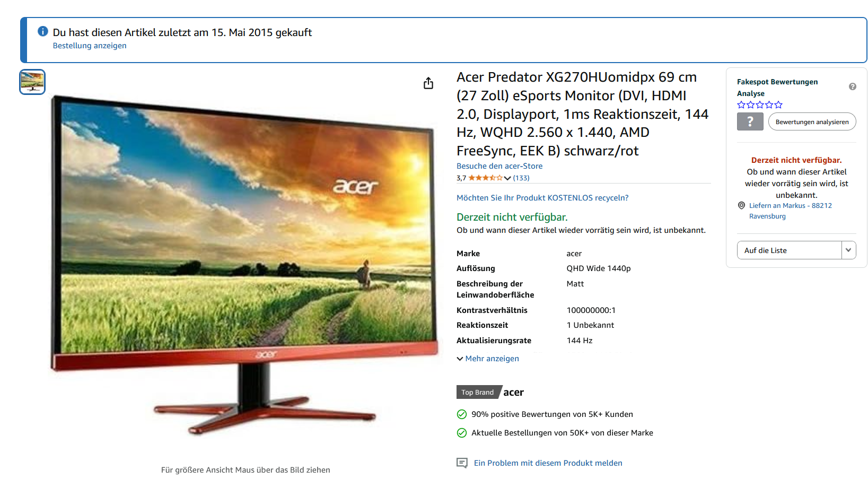Click the location pin delivery icon
This screenshot has height=488, width=868.
click(741, 206)
